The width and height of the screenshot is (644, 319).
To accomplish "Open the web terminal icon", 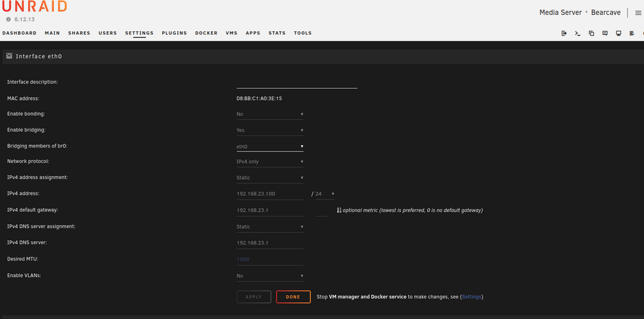I will point(578,34).
